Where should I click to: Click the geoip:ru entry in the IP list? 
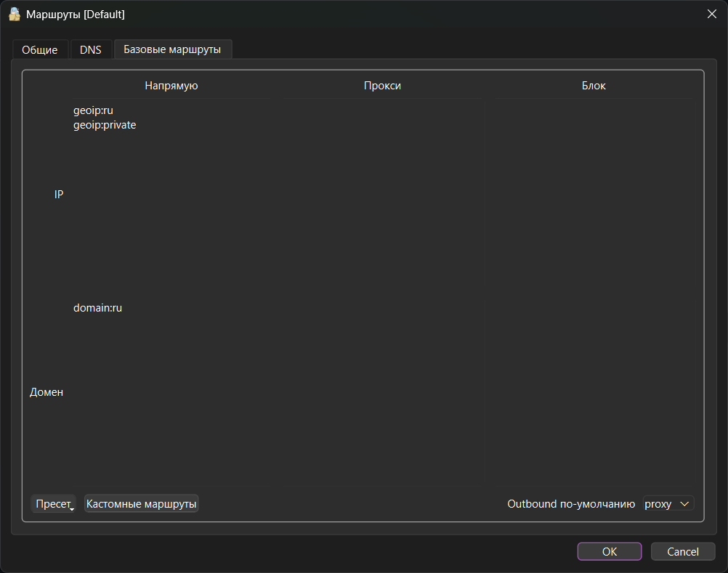click(x=93, y=110)
